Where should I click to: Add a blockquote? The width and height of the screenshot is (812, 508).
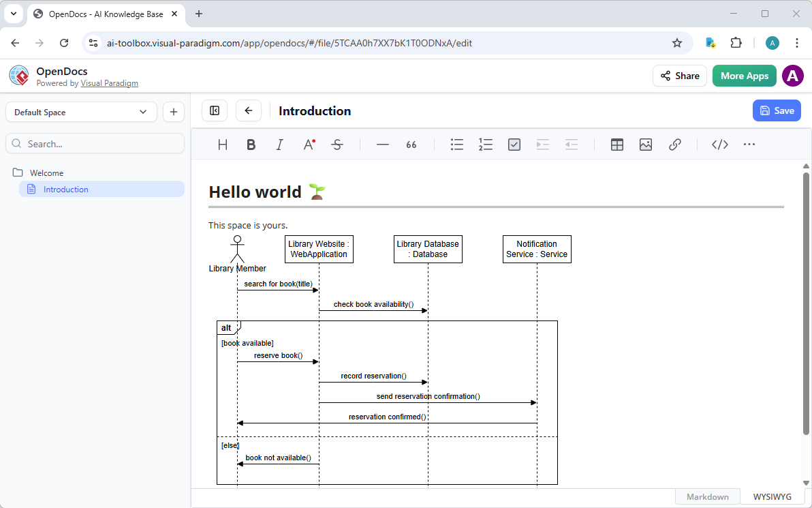tap(411, 144)
